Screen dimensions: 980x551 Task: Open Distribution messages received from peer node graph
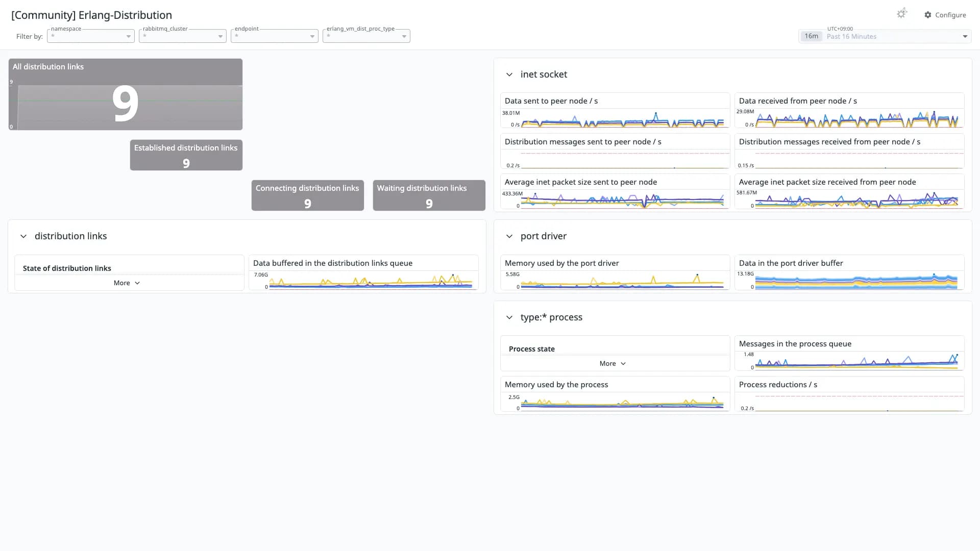coord(849,151)
